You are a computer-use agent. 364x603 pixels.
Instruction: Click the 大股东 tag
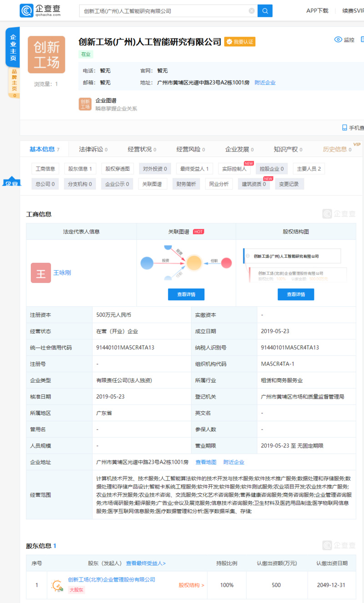76,590
